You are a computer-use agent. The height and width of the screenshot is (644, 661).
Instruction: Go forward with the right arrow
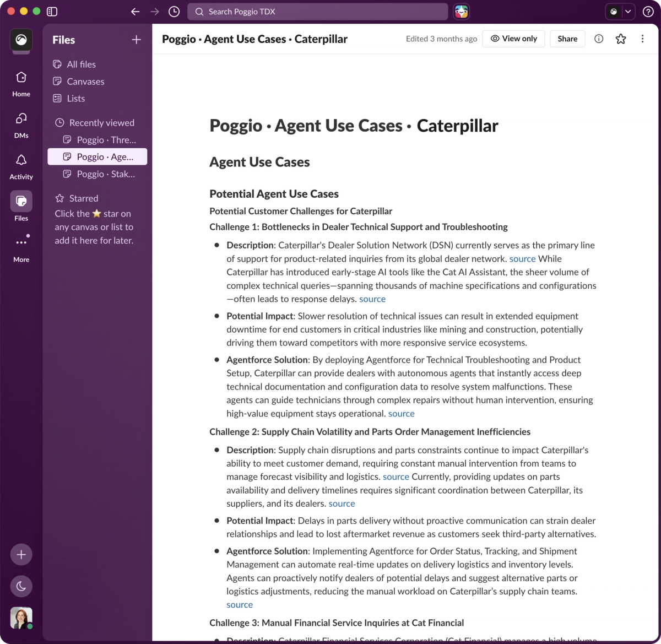pos(155,12)
